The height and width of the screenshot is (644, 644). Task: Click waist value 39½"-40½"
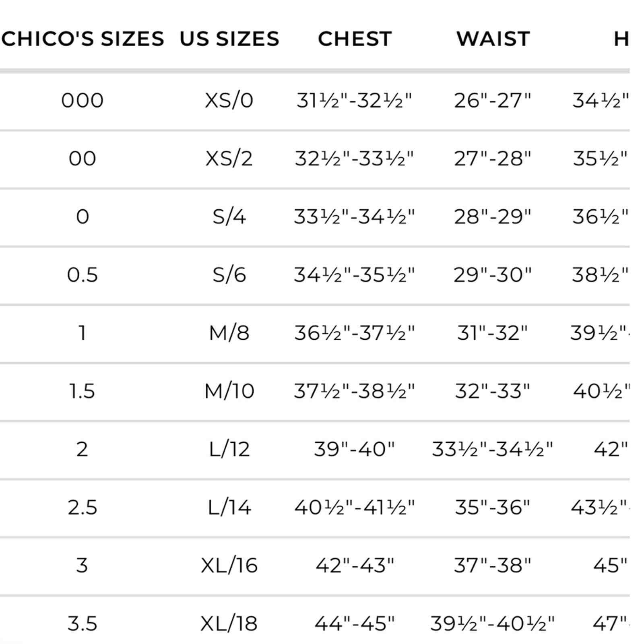pos(492,623)
